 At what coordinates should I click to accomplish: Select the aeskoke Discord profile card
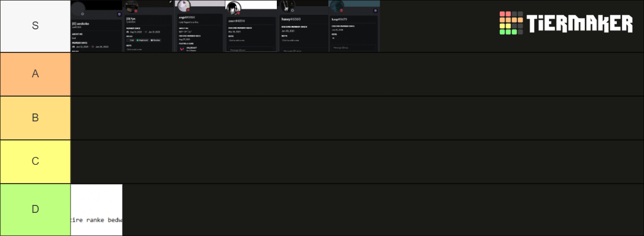97,26
